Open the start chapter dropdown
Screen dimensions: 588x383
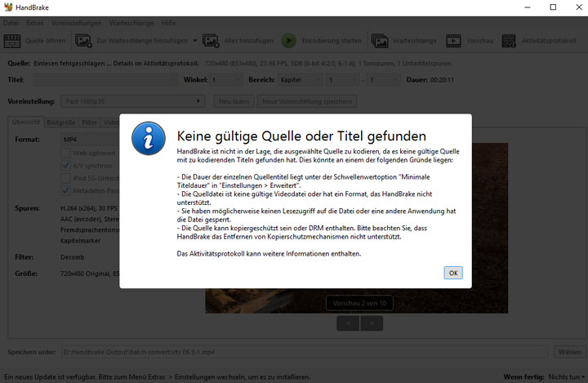[x=342, y=79]
